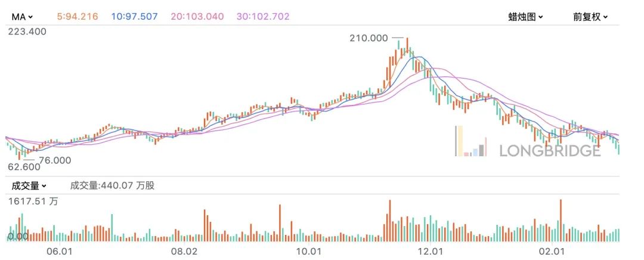Open the MA indicator dropdown
The height and width of the screenshot is (260, 644).
tap(22, 17)
